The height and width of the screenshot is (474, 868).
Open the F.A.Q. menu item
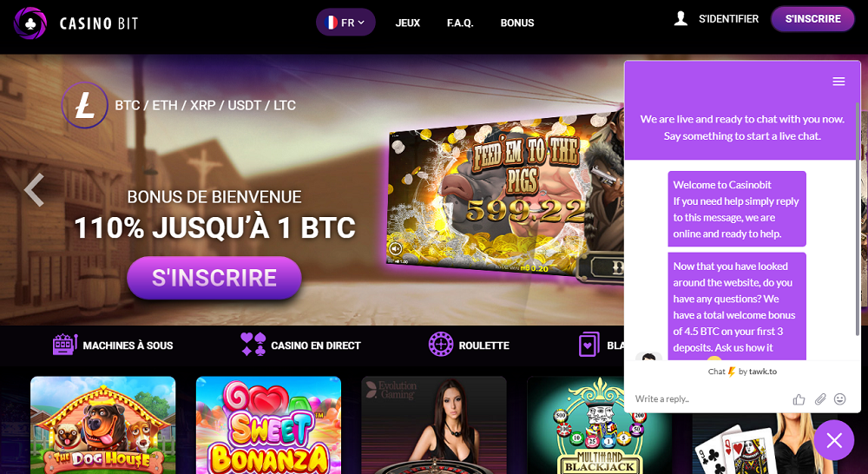coord(460,23)
